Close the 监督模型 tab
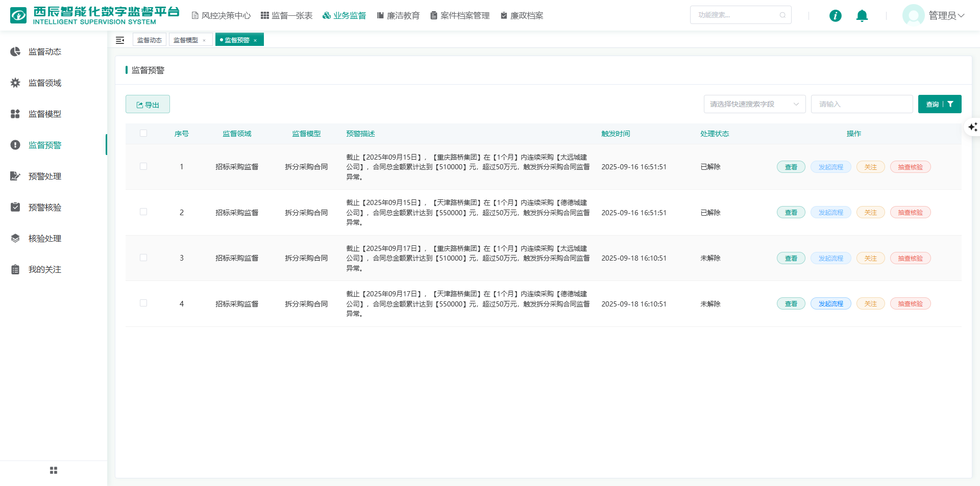Viewport: 980px width, 486px height. coord(204,40)
